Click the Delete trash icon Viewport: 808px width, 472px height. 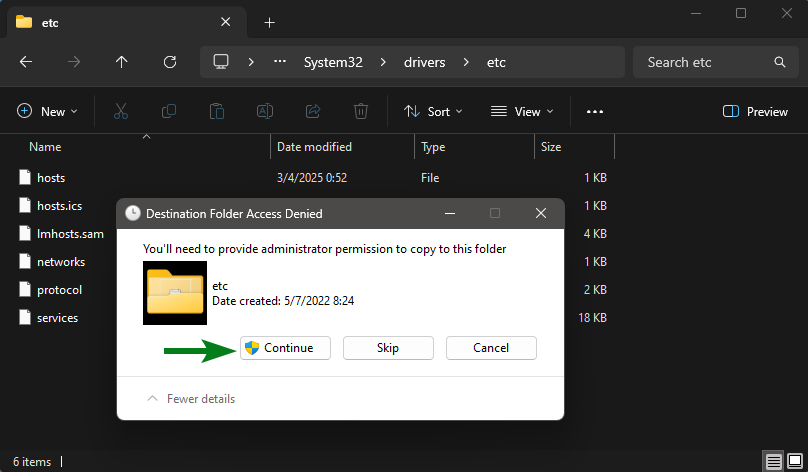tap(361, 111)
